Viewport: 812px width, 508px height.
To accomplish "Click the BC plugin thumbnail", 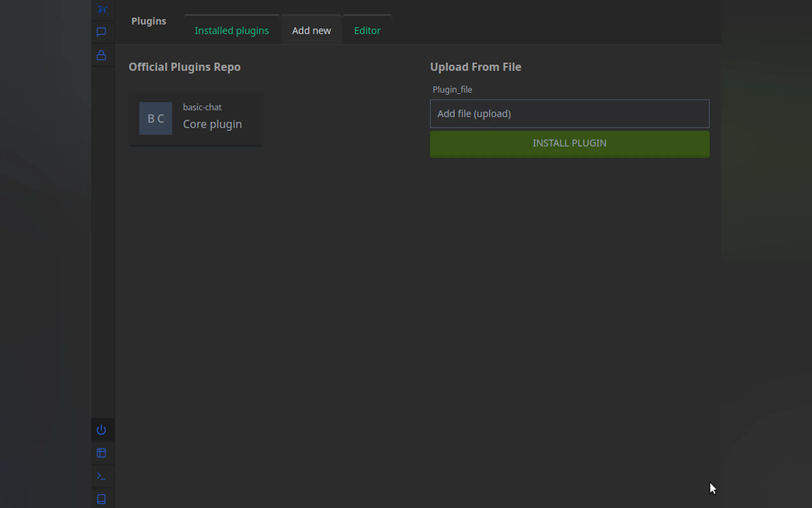I will (156, 119).
